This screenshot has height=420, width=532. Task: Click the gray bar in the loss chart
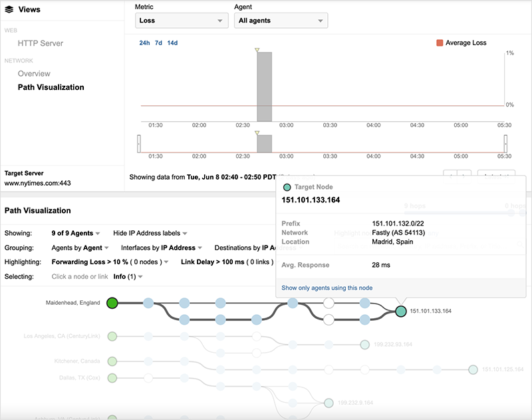click(x=265, y=87)
